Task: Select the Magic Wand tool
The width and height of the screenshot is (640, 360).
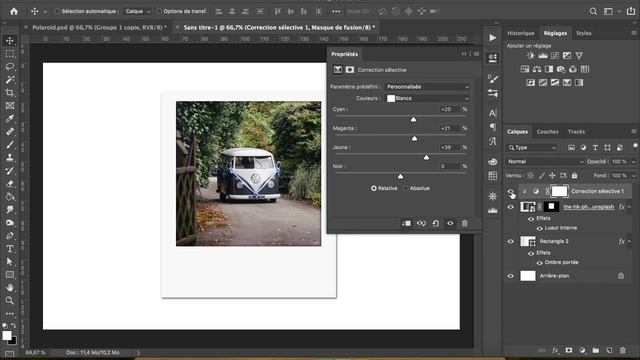Action: (10, 80)
